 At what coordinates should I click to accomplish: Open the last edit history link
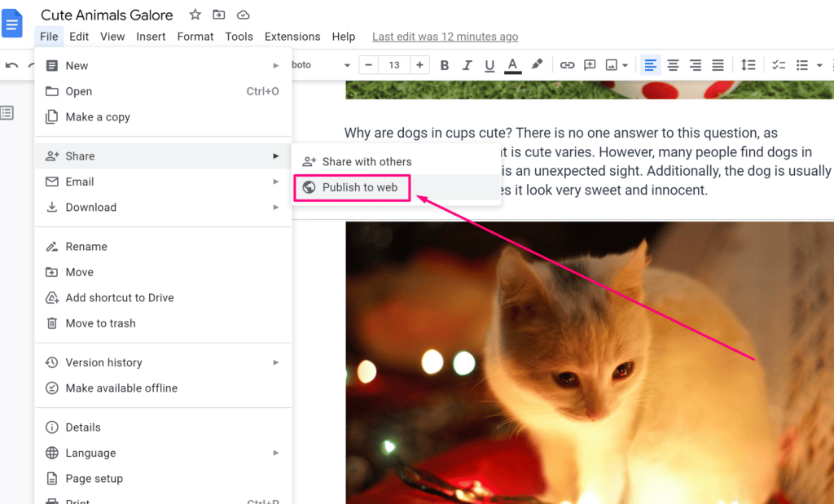coord(446,37)
